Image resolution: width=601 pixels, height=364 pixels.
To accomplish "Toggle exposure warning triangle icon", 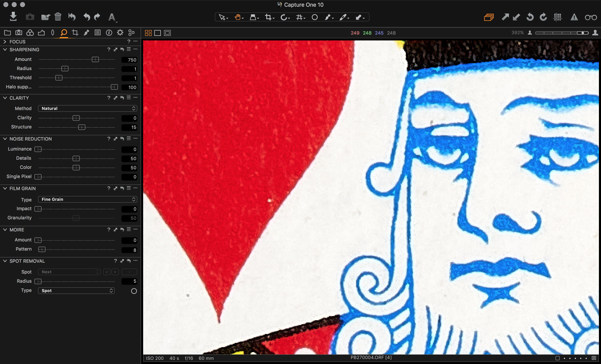I will 574,17.
